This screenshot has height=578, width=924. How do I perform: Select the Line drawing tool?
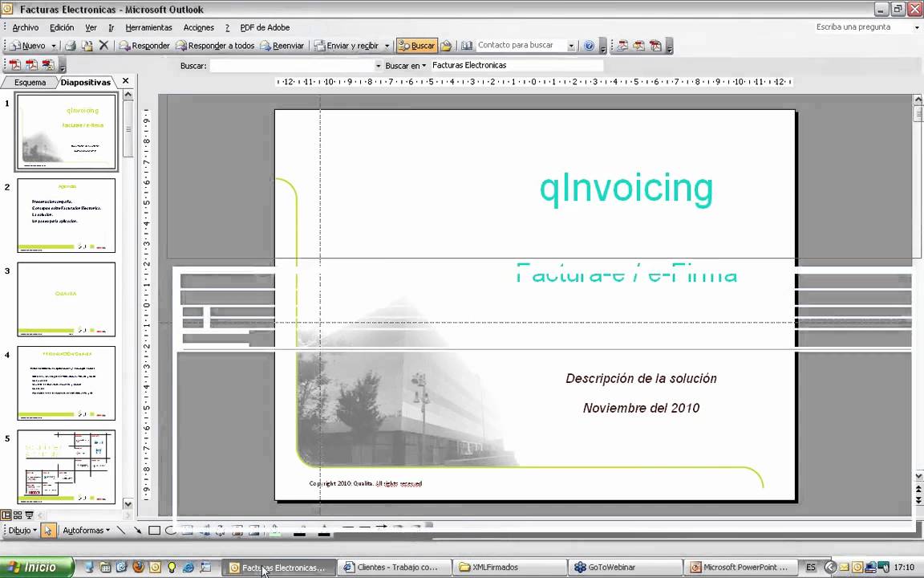[121, 530]
